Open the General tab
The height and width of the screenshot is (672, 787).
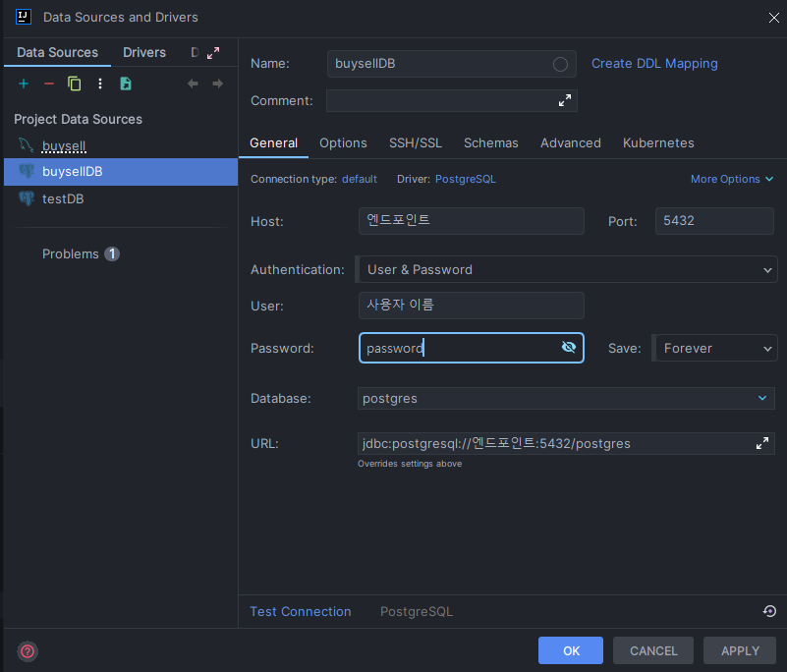273,143
